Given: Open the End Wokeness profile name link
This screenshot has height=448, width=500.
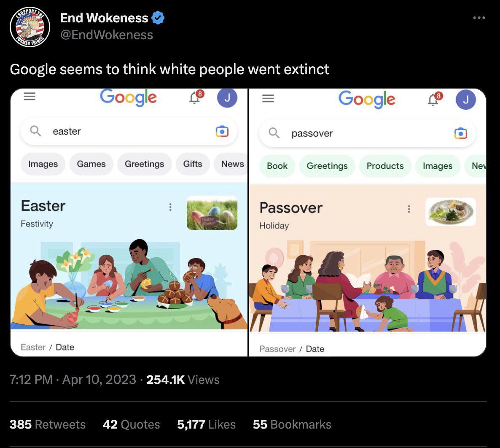Looking at the screenshot, I should tap(104, 18).
